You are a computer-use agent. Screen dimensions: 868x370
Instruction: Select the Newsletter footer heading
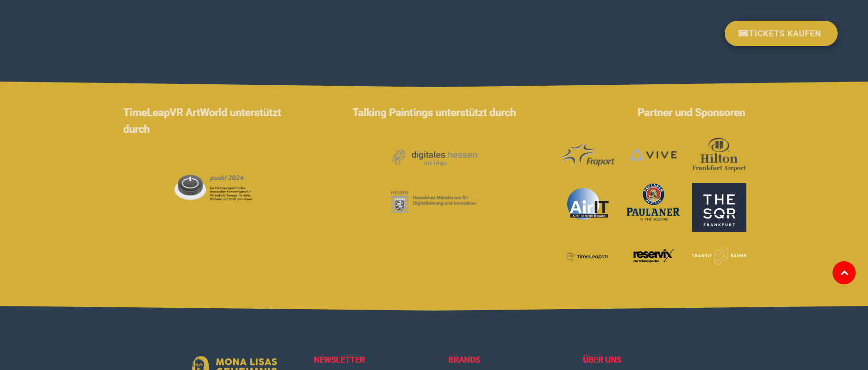tap(339, 360)
